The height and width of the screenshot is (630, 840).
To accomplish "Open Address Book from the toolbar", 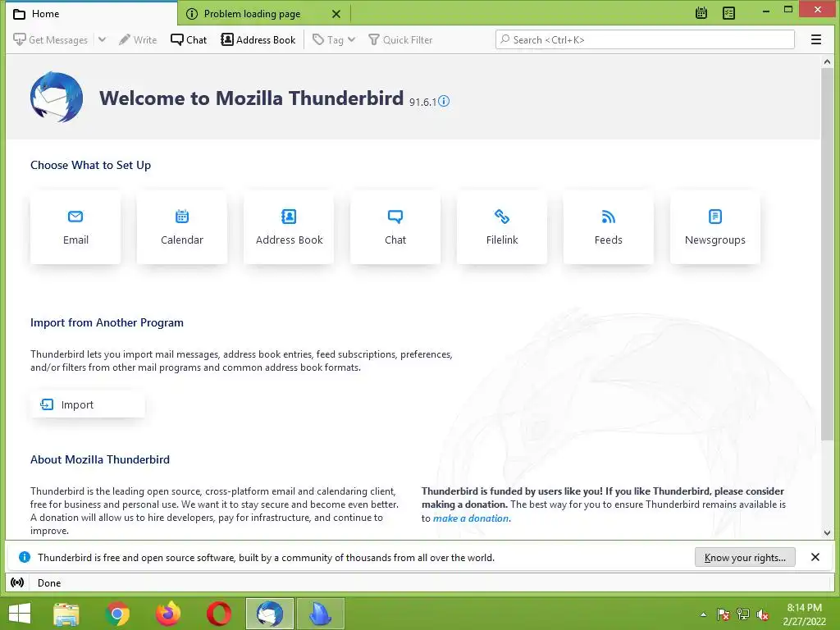I will [x=258, y=39].
